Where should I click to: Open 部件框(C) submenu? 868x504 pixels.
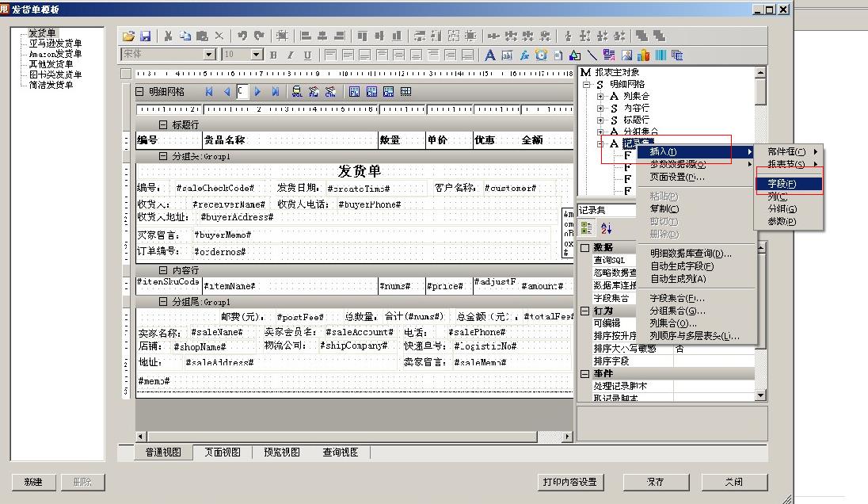click(788, 151)
